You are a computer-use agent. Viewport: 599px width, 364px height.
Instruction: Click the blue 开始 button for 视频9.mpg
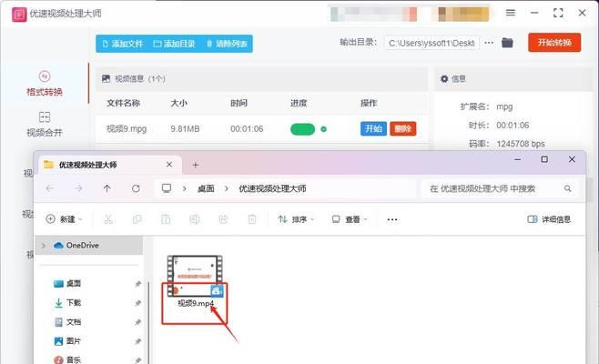373,128
